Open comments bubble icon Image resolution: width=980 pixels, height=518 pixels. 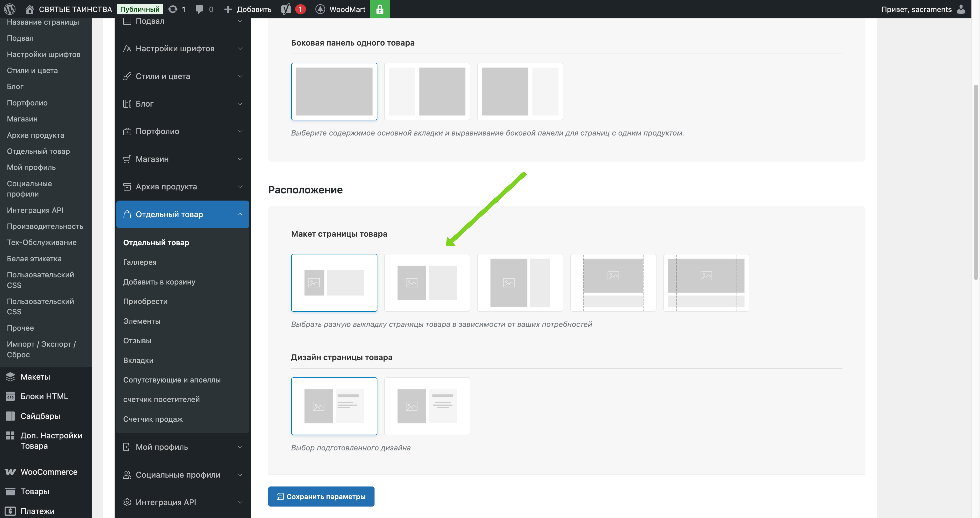point(199,9)
